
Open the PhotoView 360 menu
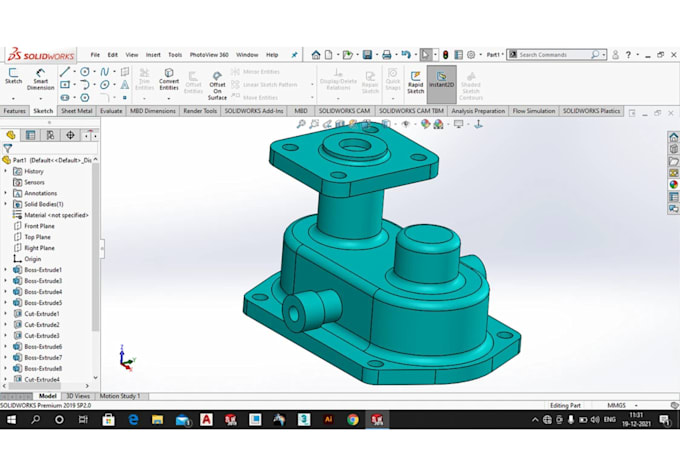click(x=209, y=55)
